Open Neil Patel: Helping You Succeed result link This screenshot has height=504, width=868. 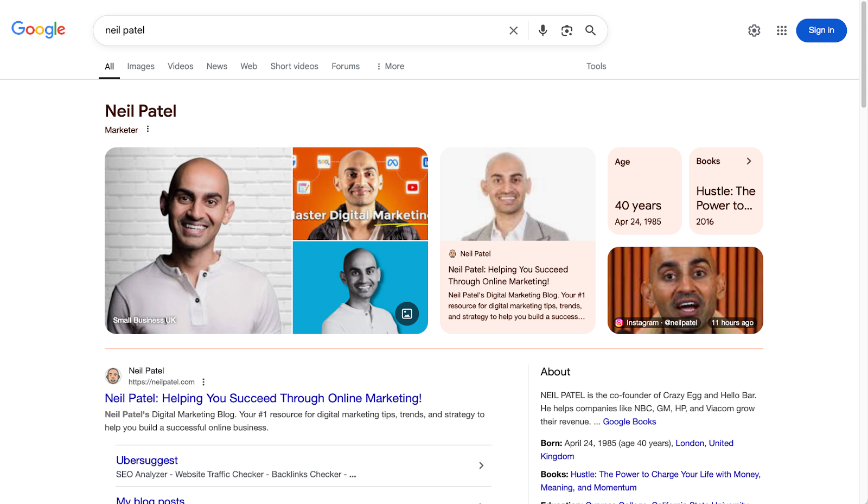coord(263,398)
